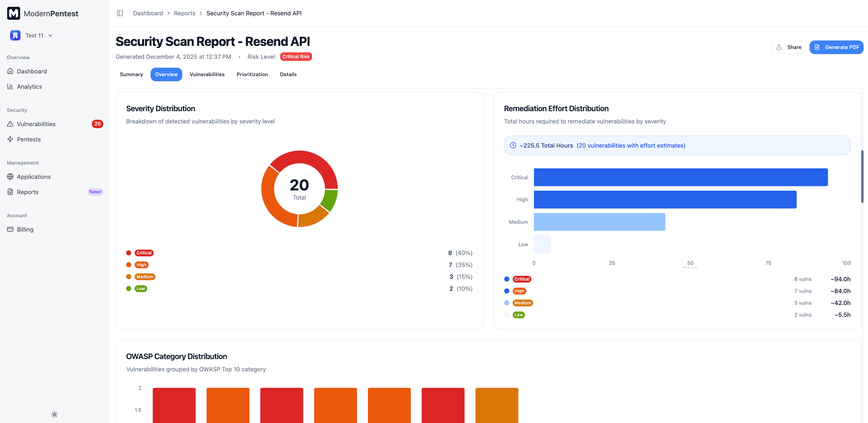Open Dashboard via the home icon

pos(11,71)
